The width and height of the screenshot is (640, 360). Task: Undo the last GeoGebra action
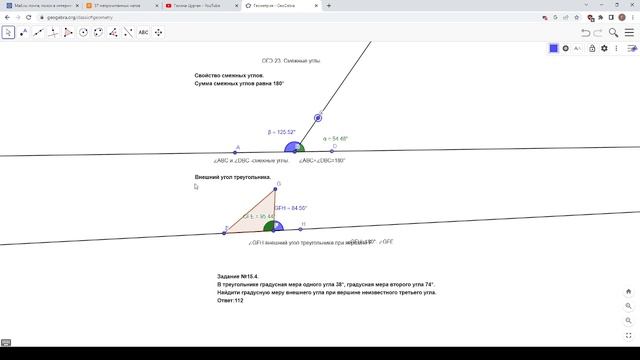click(586, 33)
